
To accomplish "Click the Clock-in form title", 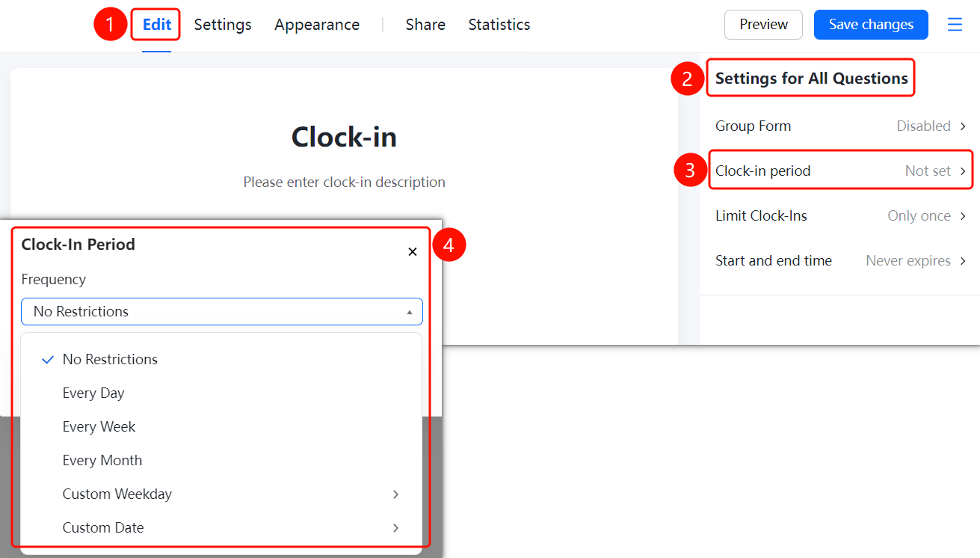I will click(344, 137).
